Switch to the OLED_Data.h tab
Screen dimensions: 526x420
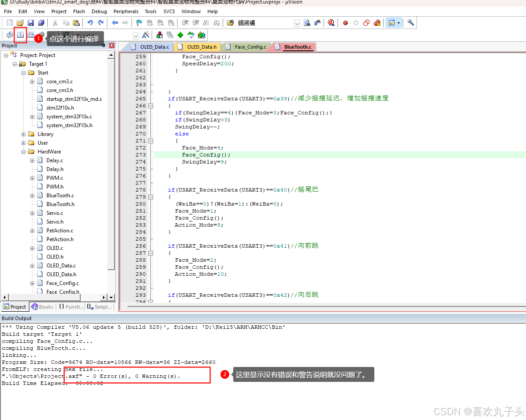[197, 47]
